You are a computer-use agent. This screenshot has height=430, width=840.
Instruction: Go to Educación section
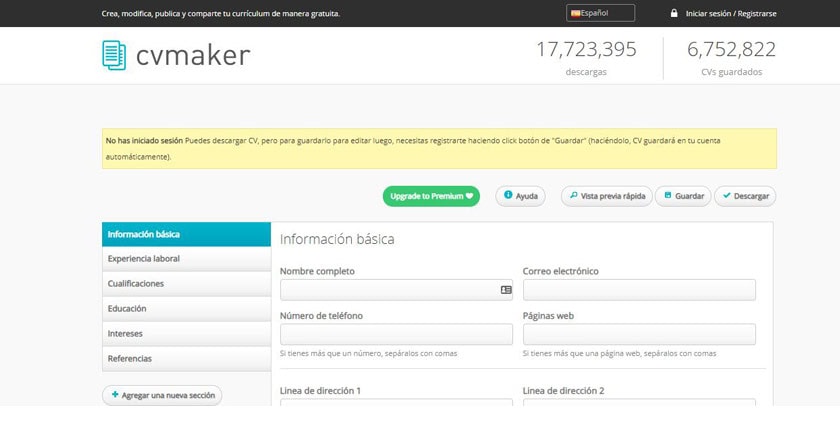(186, 309)
